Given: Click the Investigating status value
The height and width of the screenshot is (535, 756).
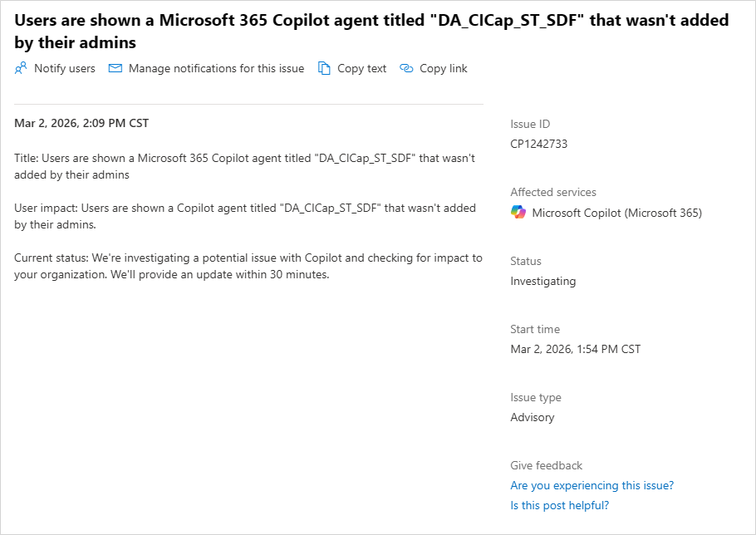Looking at the screenshot, I should (542, 281).
